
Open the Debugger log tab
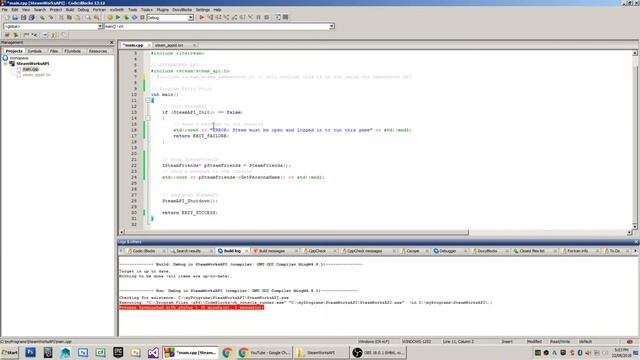(x=448, y=251)
